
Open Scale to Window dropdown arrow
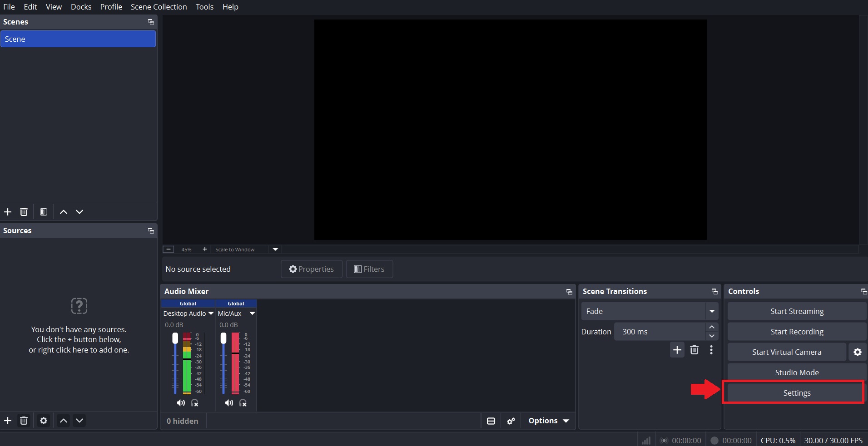pyautogui.click(x=275, y=250)
